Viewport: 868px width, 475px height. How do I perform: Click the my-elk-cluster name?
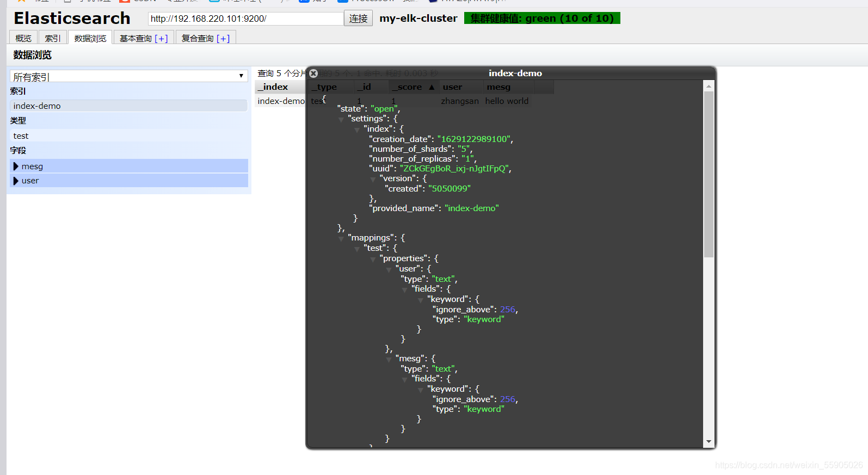418,18
